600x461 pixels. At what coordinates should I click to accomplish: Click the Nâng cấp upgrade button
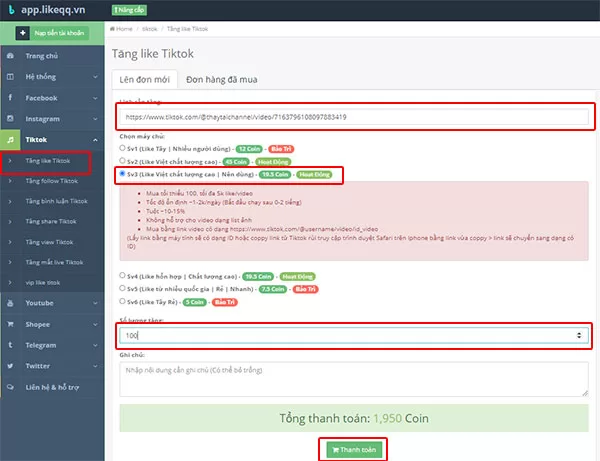(x=129, y=10)
